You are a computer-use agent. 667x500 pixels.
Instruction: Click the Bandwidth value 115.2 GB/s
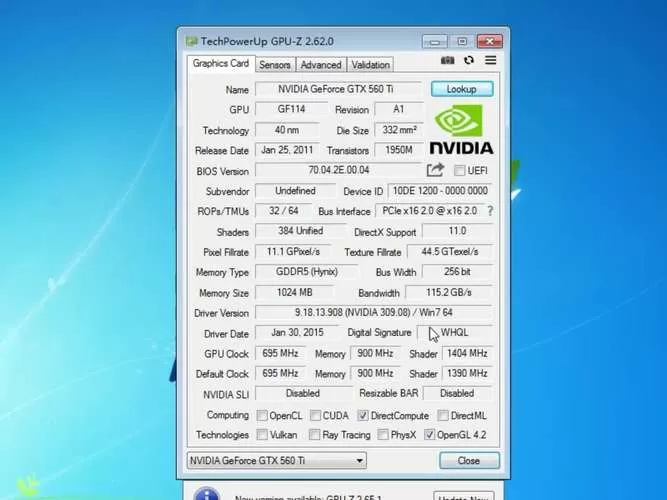[449, 292]
